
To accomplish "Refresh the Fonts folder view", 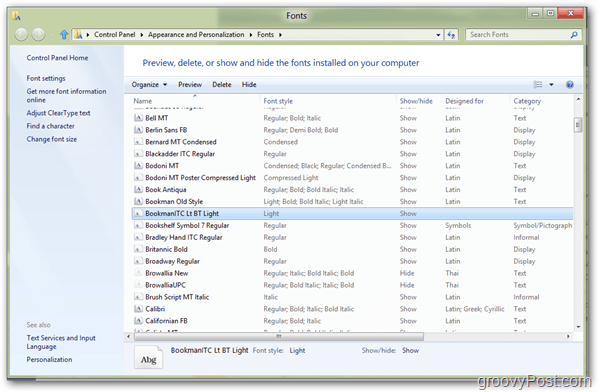I will pos(452,35).
